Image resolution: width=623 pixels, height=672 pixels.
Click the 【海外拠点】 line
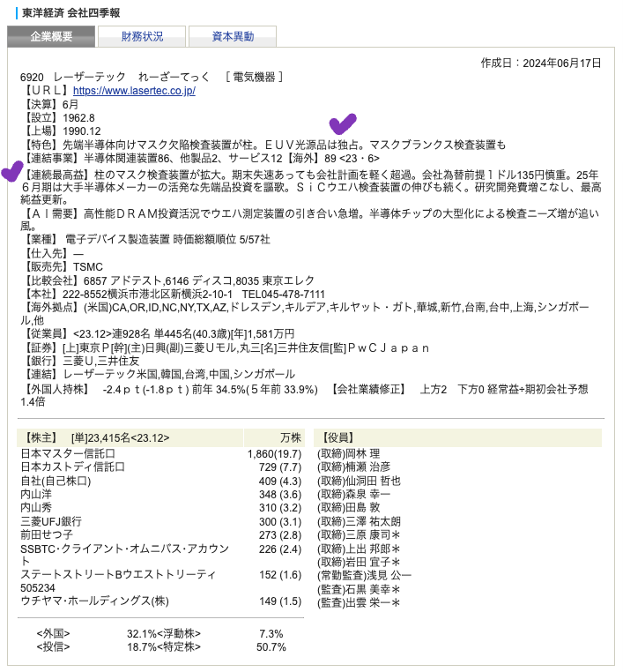(305, 313)
